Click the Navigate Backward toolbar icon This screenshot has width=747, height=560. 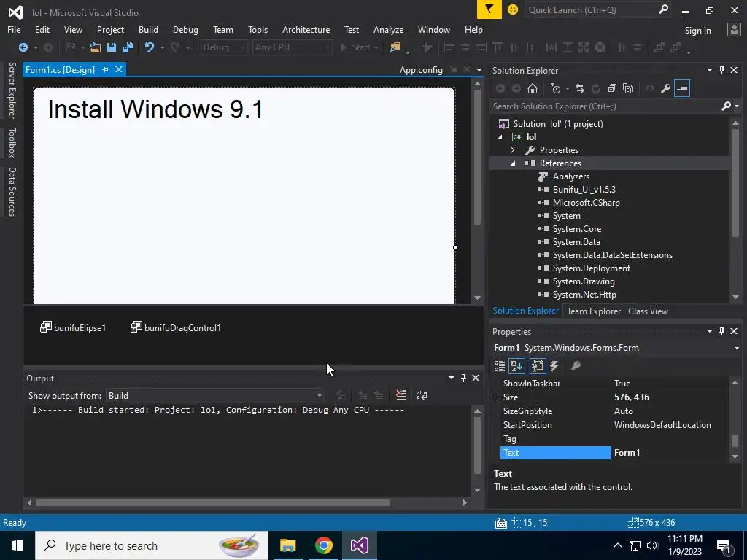pos(23,47)
